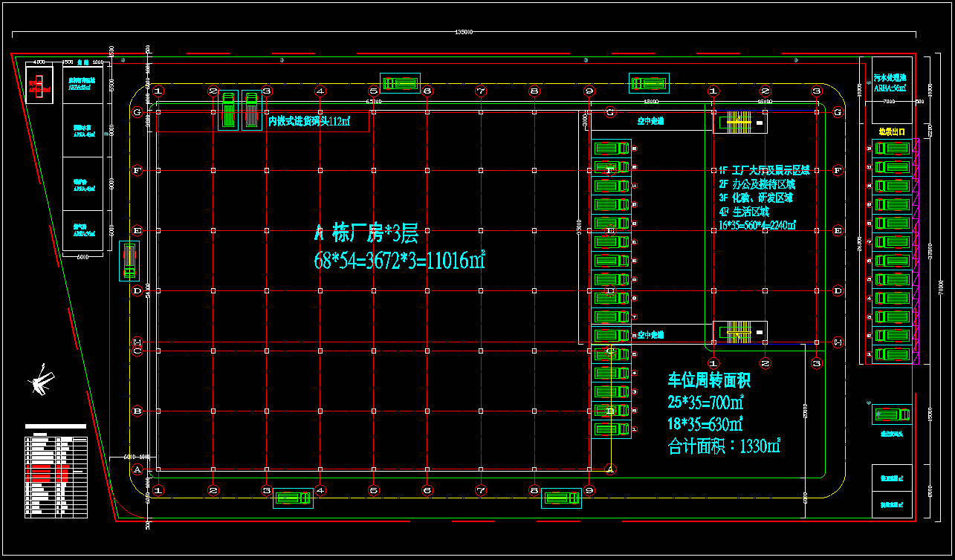Select the vertical truck left of axis E
955x560 pixels.
129,261
